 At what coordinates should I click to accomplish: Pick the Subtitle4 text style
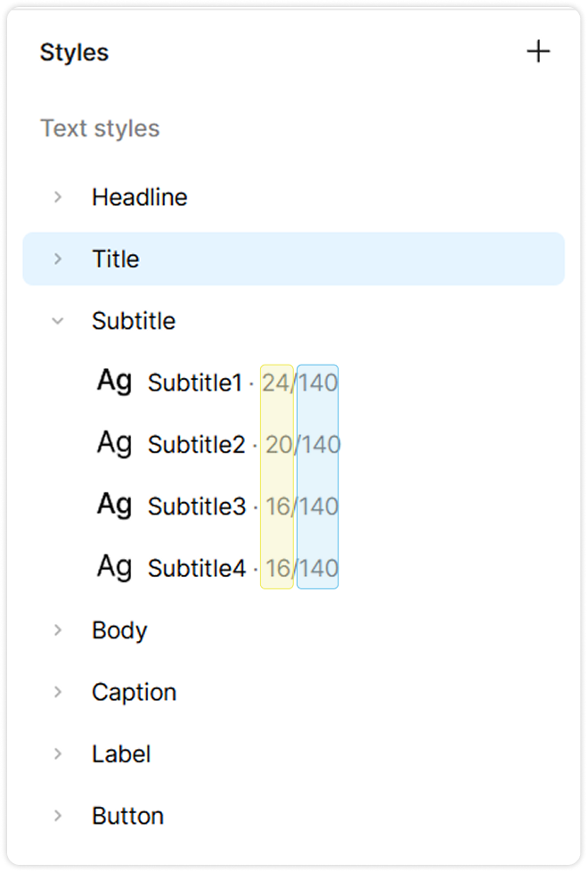click(x=196, y=568)
